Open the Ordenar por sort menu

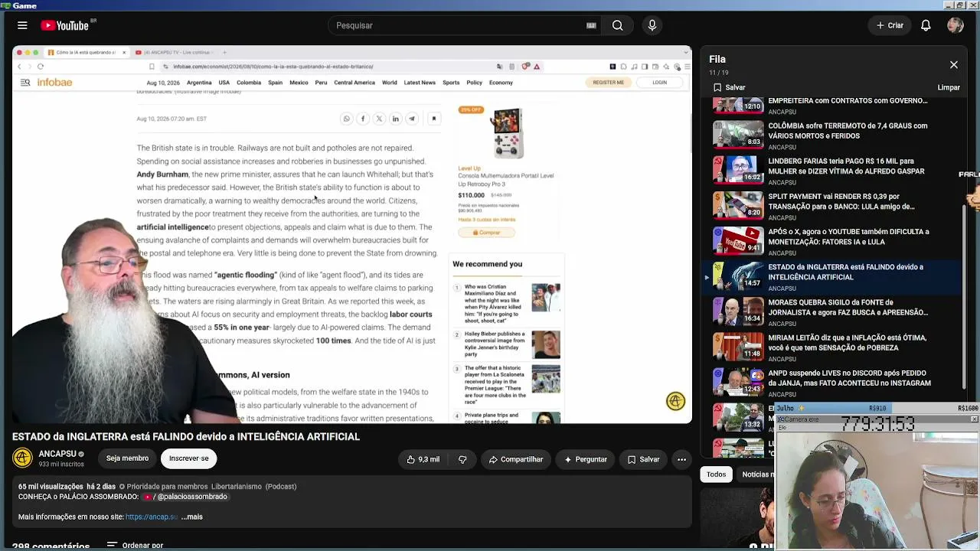coord(136,546)
